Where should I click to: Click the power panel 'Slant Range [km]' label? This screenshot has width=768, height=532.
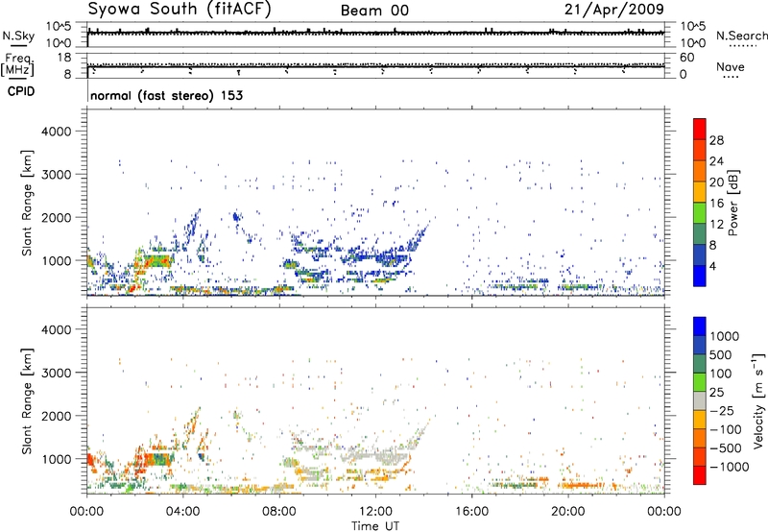(x=27, y=203)
